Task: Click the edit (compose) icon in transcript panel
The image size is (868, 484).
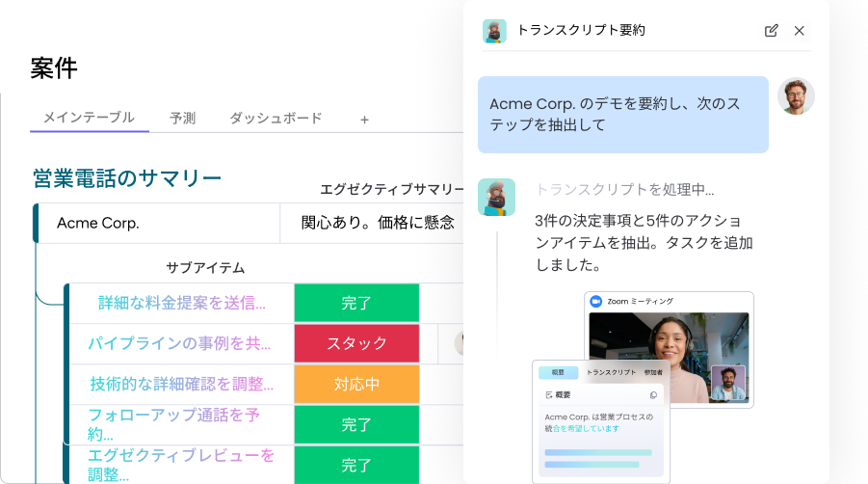Action: [x=771, y=31]
